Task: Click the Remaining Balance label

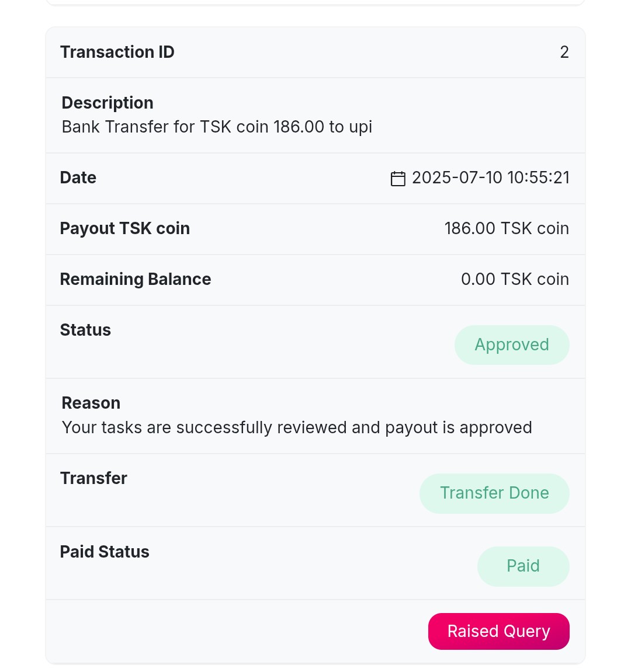Action: click(136, 279)
